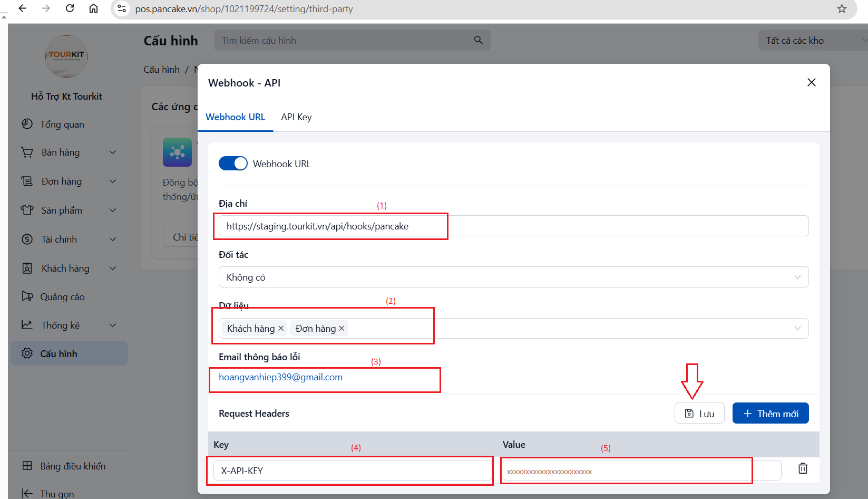
Task: Open Tổng quan overview in sidebar
Action: coord(62,124)
